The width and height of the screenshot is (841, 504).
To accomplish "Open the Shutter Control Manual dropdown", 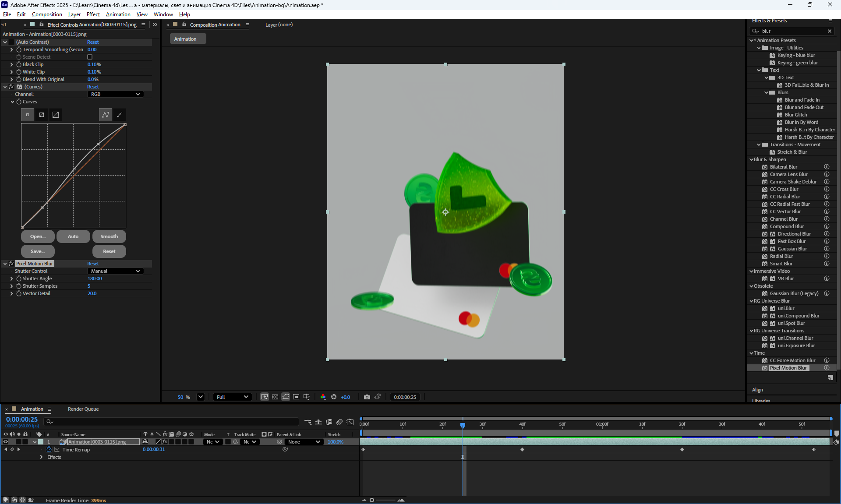I will pos(116,271).
